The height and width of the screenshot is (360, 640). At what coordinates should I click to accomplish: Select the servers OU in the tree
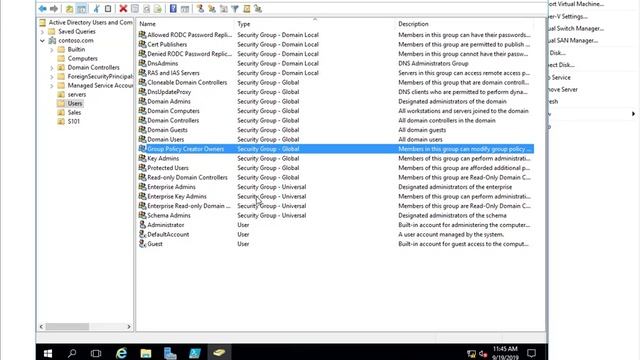(76, 94)
